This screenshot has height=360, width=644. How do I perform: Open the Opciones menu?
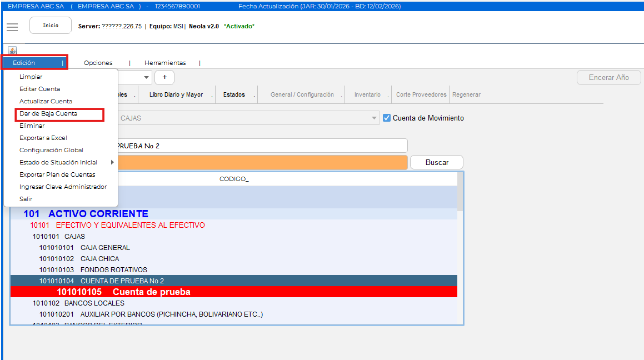(98, 63)
